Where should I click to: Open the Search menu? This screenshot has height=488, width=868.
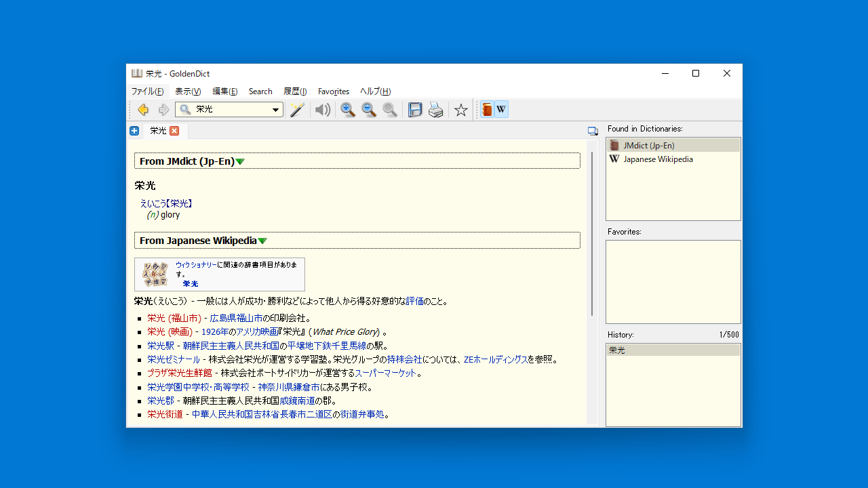coord(260,91)
